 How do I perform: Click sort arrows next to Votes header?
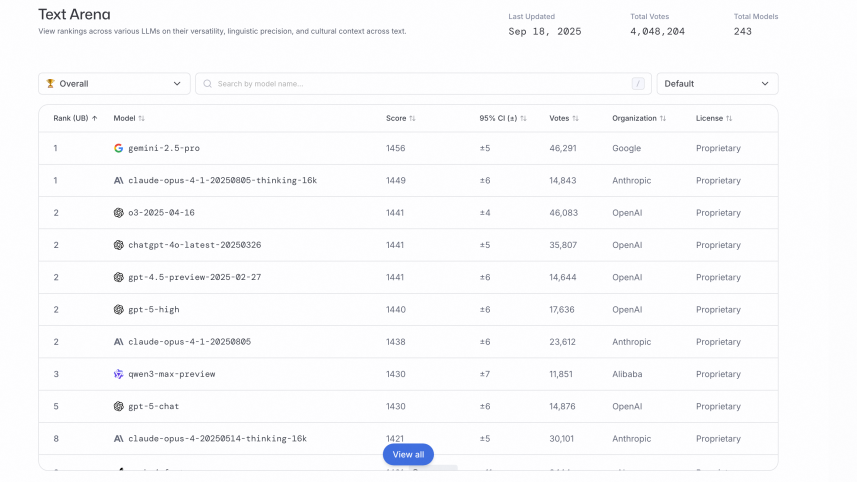[576, 118]
